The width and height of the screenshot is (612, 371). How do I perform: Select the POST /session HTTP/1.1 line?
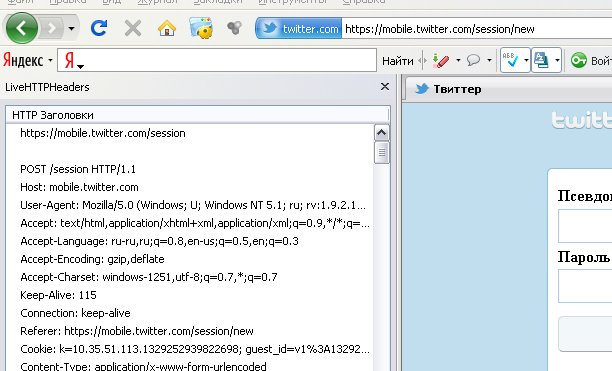78,169
